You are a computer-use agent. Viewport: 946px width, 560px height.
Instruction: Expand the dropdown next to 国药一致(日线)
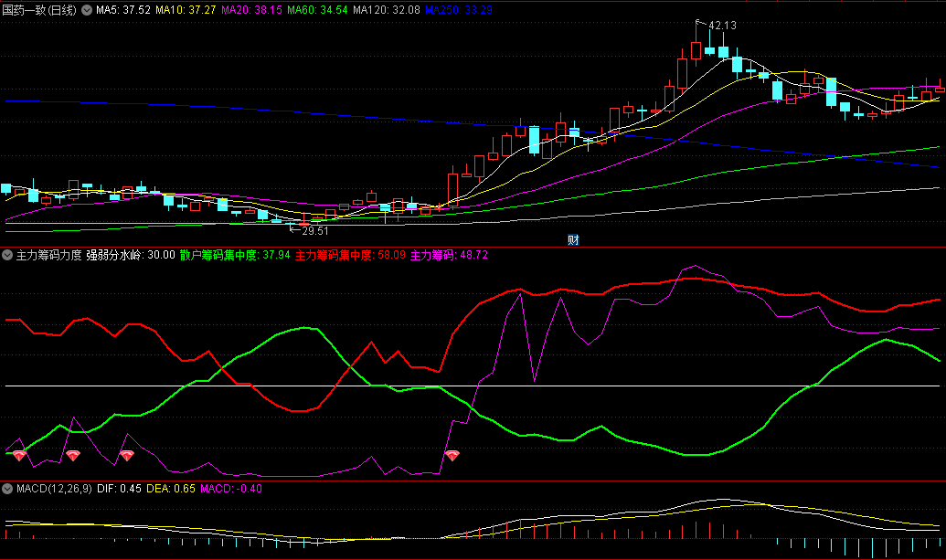[87, 10]
